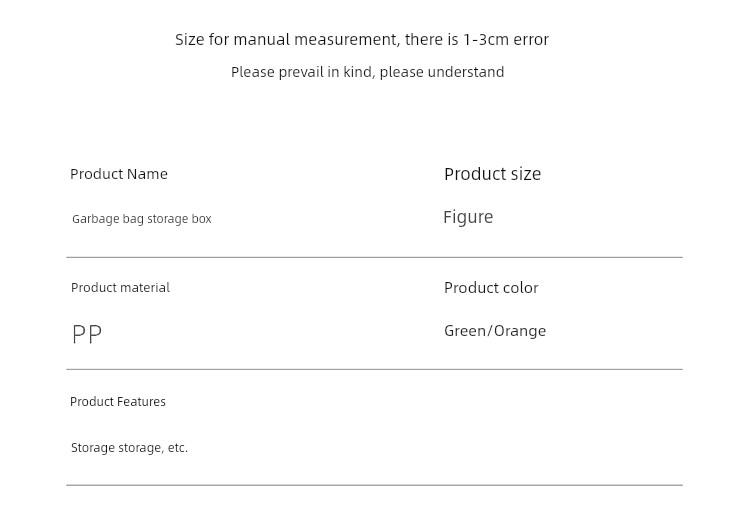Select 'Garbage bag storage box' text
The width and height of the screenshot is (750, 506).
click(142, 219)
